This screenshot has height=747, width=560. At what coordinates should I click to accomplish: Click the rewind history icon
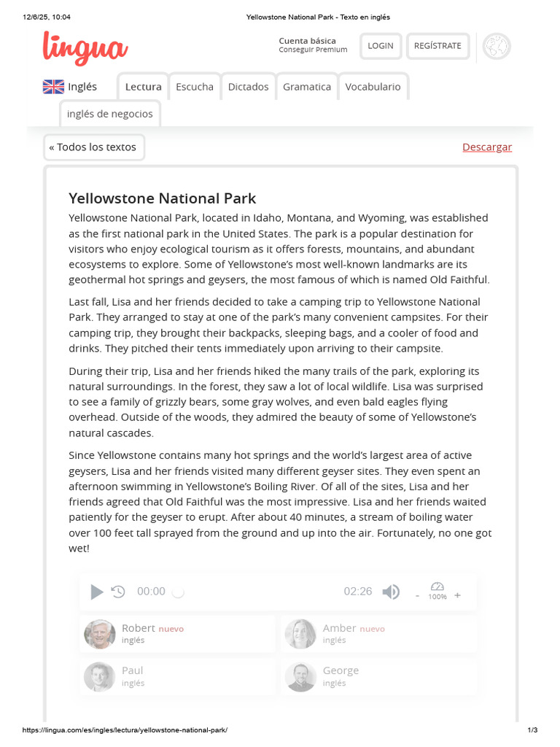118,592
